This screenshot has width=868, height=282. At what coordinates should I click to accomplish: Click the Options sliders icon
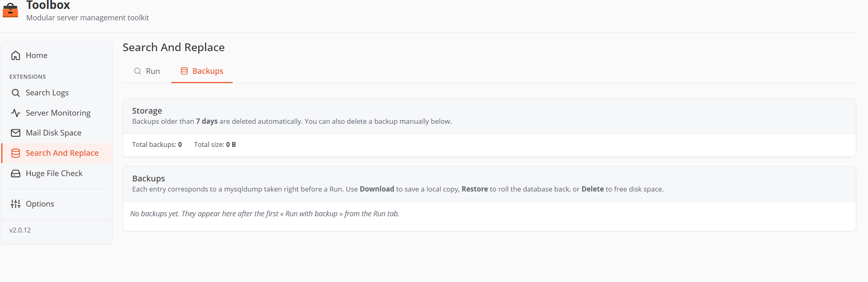15,204
